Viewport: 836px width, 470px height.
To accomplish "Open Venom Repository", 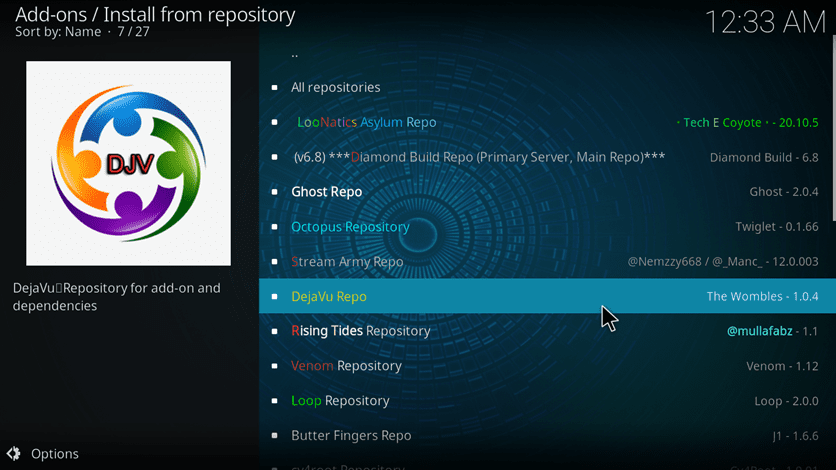I will (x=547, y=366).
